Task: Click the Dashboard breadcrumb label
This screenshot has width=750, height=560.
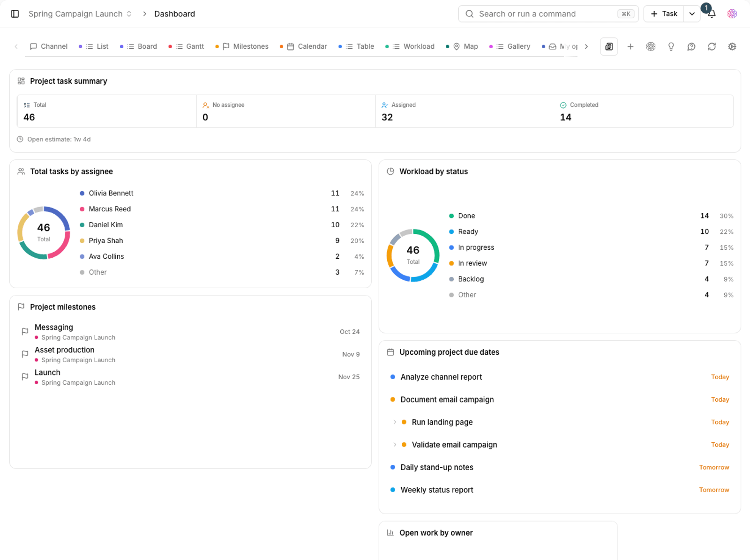Action: pyautogui.click(x=174, y=14)
